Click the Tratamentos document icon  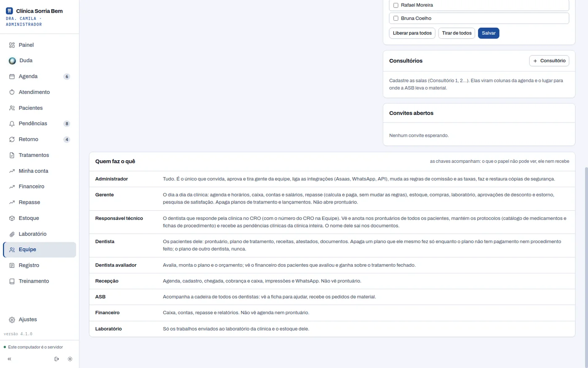click(x=12, y=155)
